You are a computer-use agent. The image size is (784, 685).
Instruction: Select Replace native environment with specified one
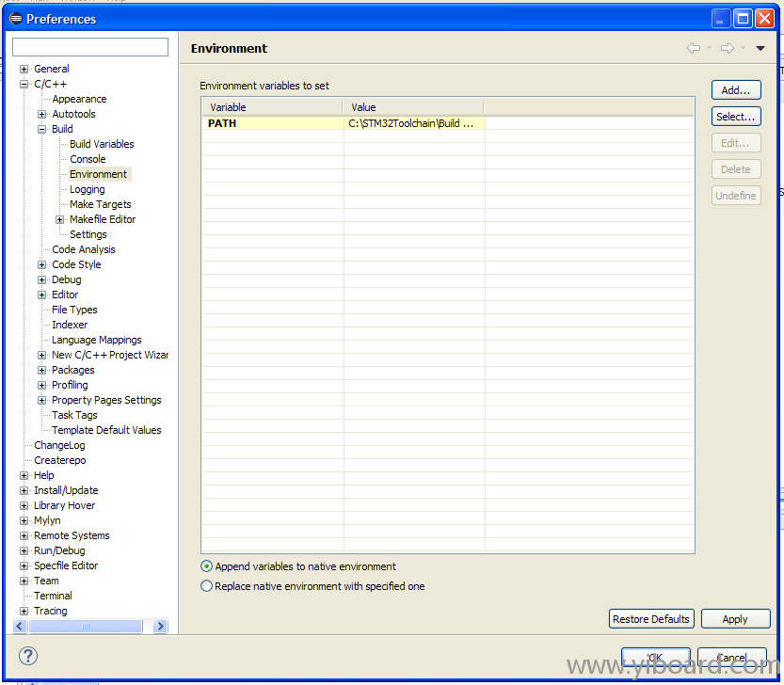(207, 586)
